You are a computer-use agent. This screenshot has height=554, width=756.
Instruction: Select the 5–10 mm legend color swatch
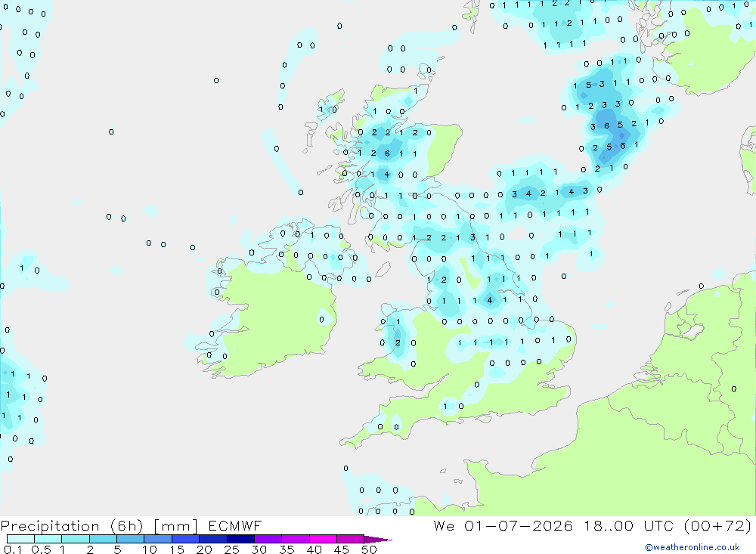coord(130,539)
